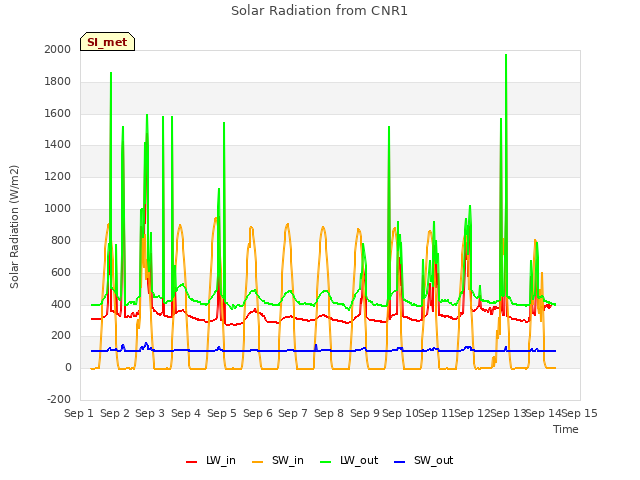This screenshot has height=480, width=640.
Task: Click the Sep 1 x-axis tick label
Action: 79,413
